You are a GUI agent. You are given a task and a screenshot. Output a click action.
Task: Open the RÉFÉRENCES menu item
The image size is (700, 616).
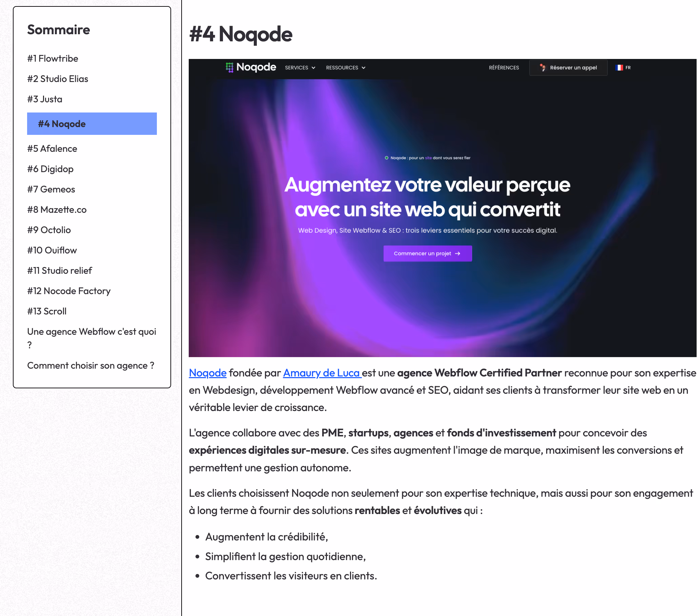click(504, 68)
